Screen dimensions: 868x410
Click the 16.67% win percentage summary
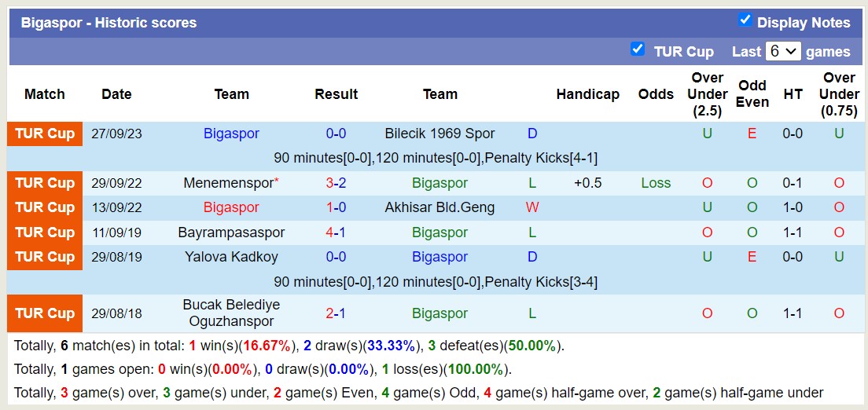tap(267, 346)
